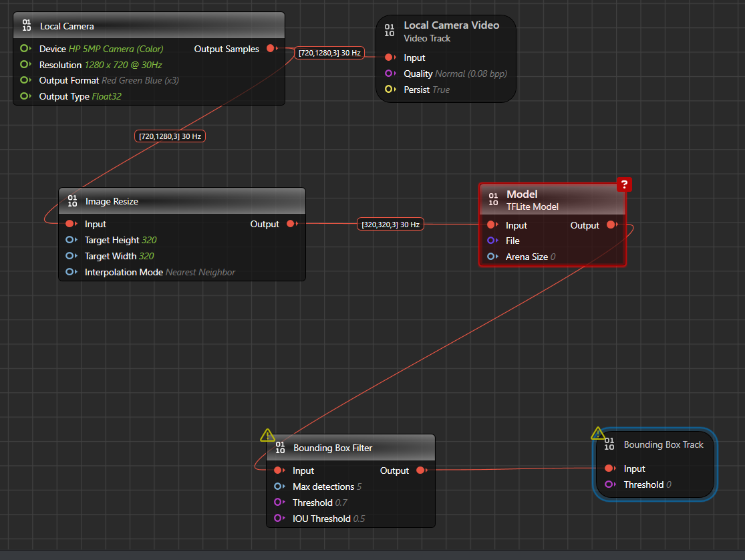Select the Bounding Box Filter node title bar
Screen dimensions: 745x560
(x=351, y=448)
